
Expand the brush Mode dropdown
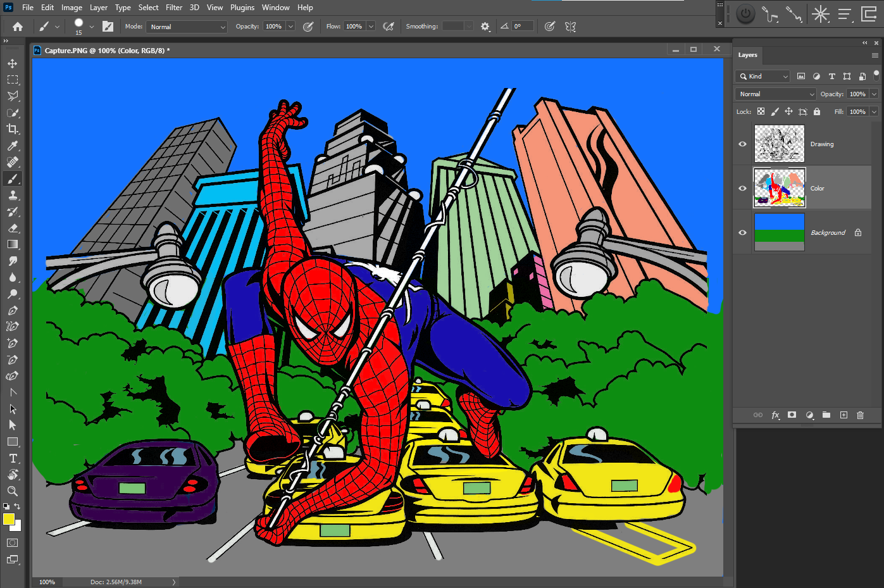(x=187, y=27)
